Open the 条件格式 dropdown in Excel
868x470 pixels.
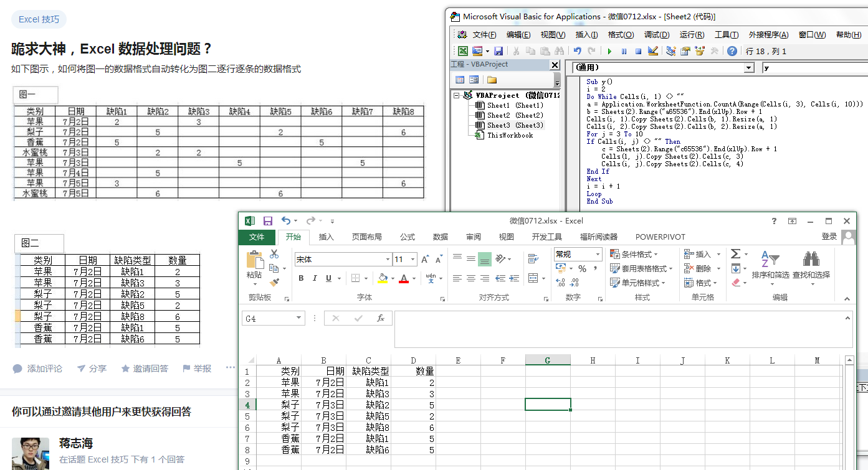click(634, 254)
